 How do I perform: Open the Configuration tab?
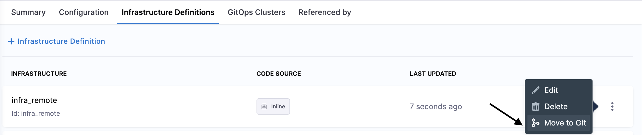click(x=84, y=12)
